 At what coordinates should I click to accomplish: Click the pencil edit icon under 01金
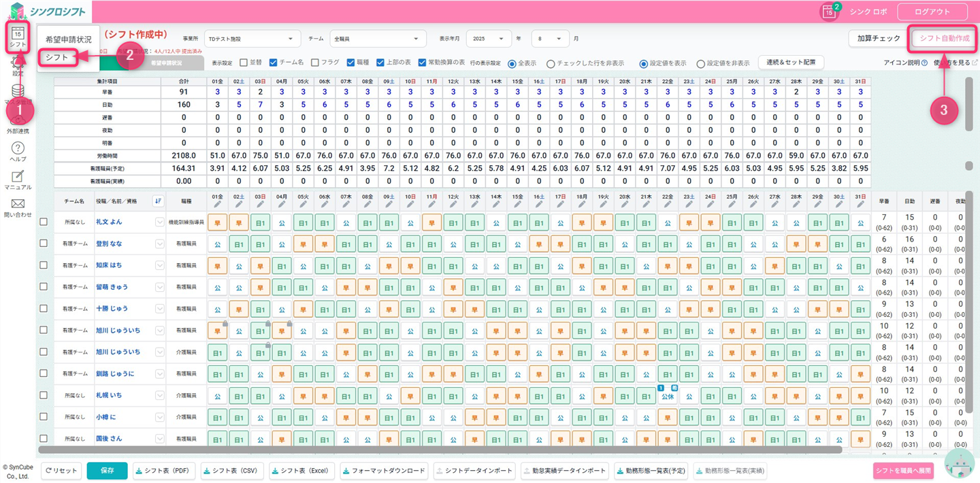(217, 204)
